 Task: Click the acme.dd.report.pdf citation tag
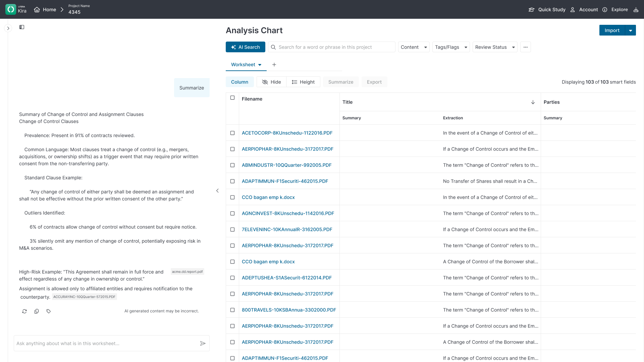(187, 272)
